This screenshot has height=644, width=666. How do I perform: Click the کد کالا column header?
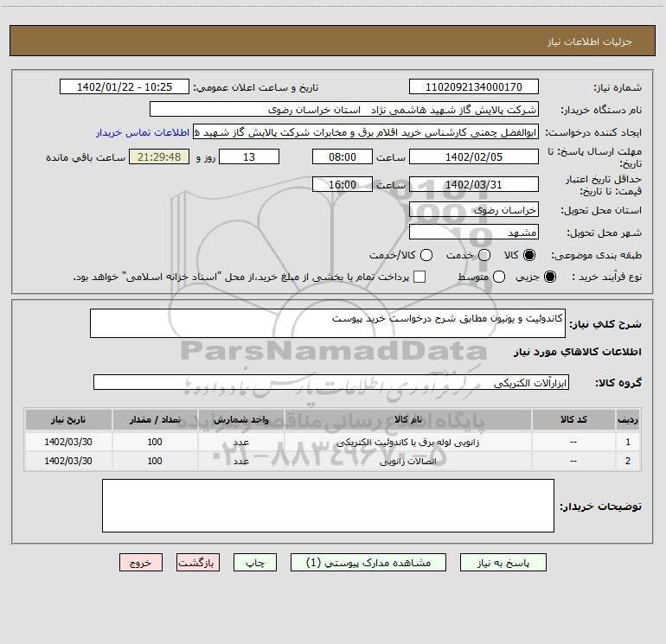[x=573, y=419]
